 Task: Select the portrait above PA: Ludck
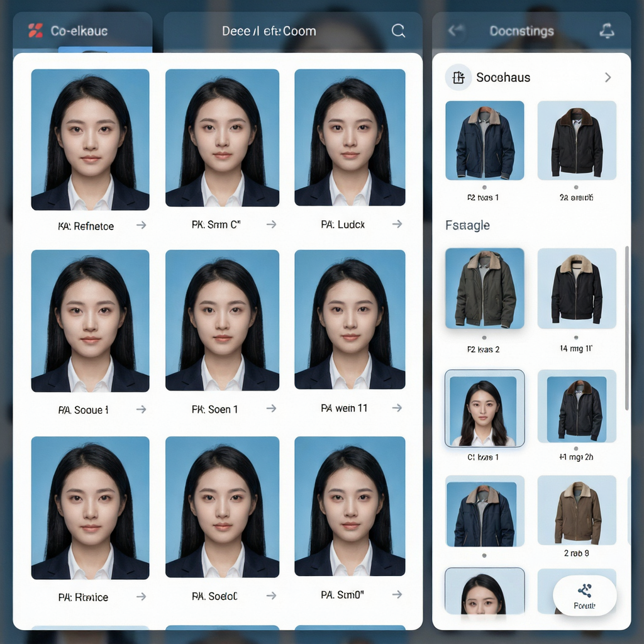coord(350,138)
